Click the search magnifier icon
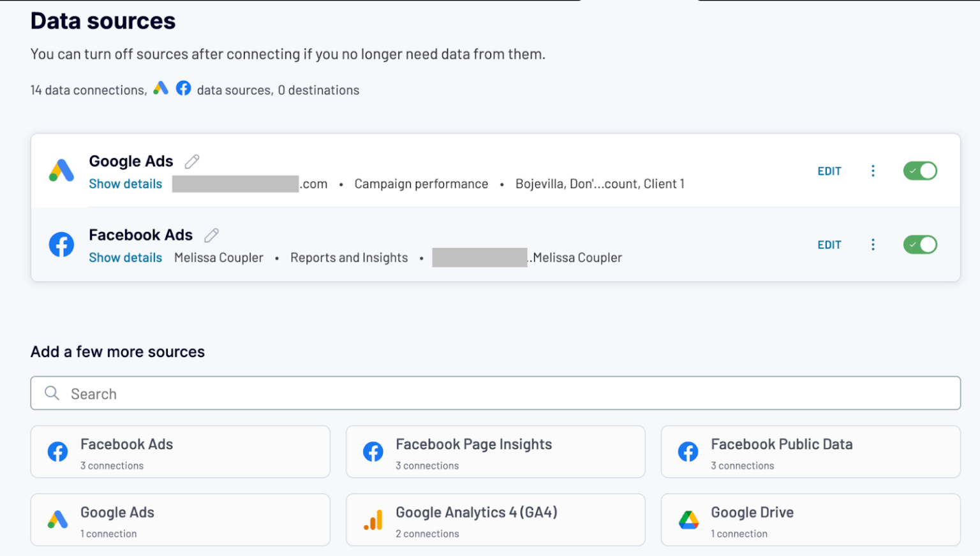The width and height of the screenshot is (980, 556). (52, 393)
